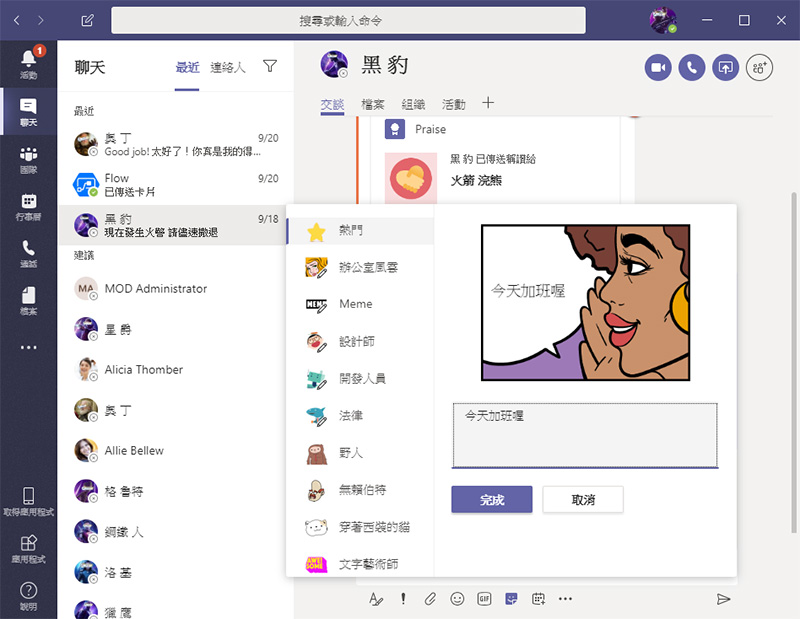Image resolution: width=800 pixels, height=619 pixels.
Task: Switch to the 連絡人 tab
Action: click(228, 67)
